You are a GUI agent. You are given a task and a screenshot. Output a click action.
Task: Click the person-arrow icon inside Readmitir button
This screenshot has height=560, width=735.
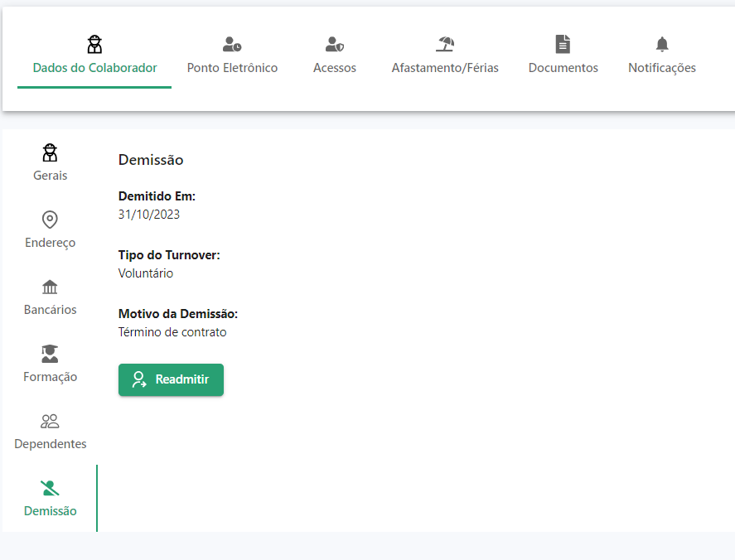(139, 379)
